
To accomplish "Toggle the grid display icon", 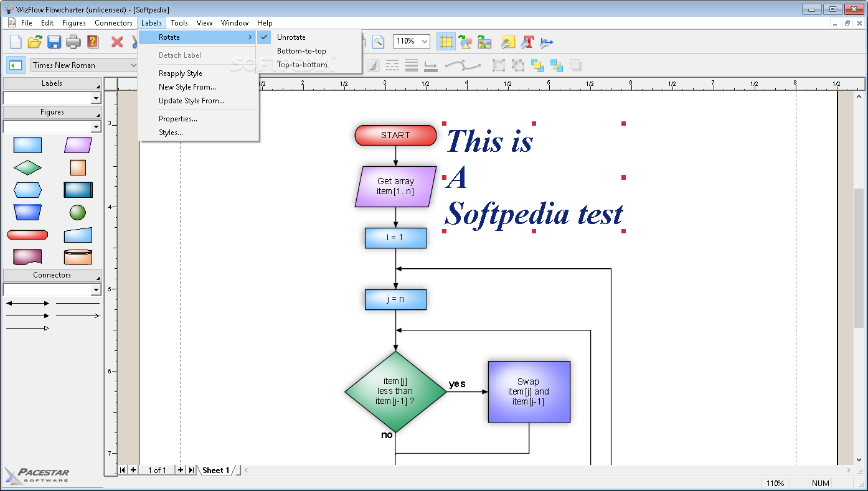I will point(446,42).
